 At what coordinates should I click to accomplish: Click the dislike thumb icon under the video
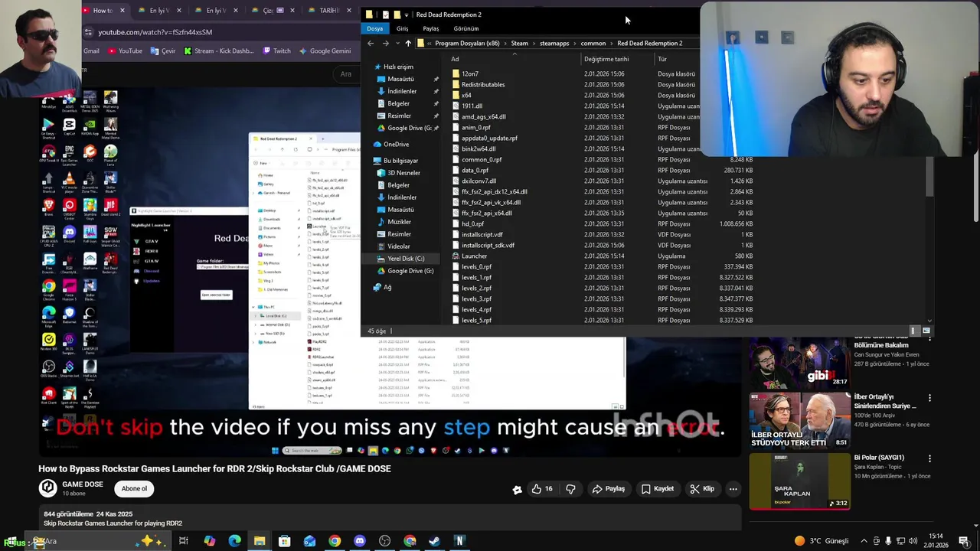pyautogui.click(x=570, y=488)
